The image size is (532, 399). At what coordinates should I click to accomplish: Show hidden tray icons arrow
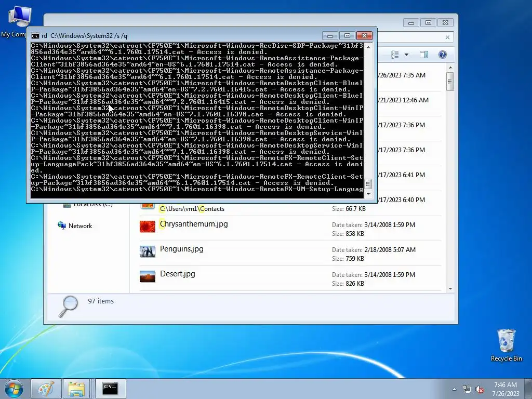(x=454, y=389)
